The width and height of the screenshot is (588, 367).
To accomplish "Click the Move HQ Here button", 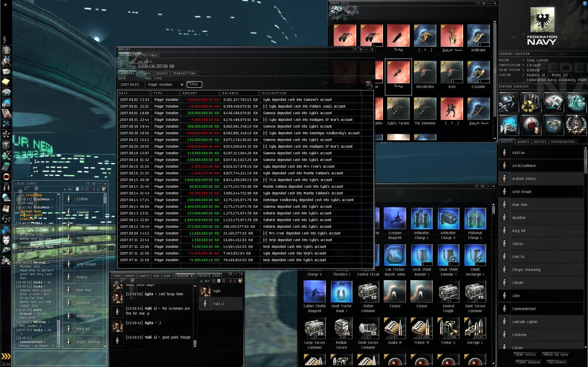I will click(x=556, y=355).
